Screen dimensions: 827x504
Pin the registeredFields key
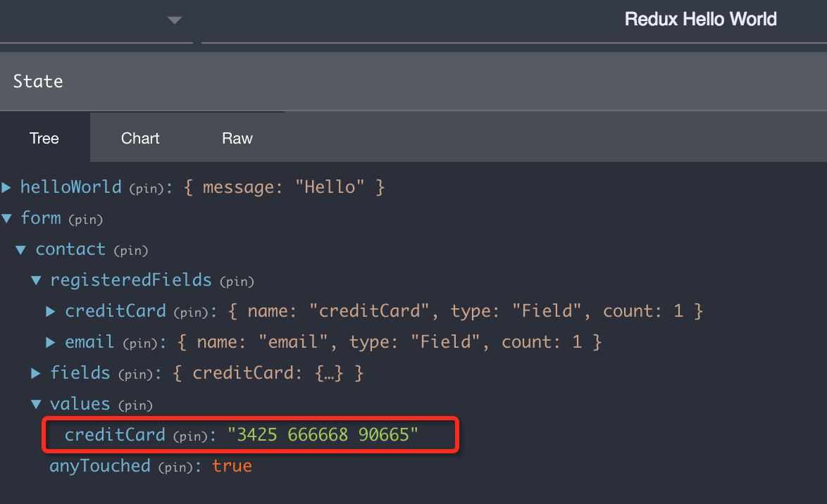(x=237, y=282)
